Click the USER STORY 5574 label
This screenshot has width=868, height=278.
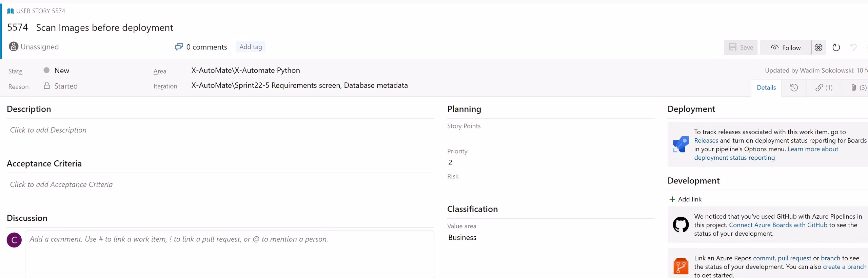[41, 11]
